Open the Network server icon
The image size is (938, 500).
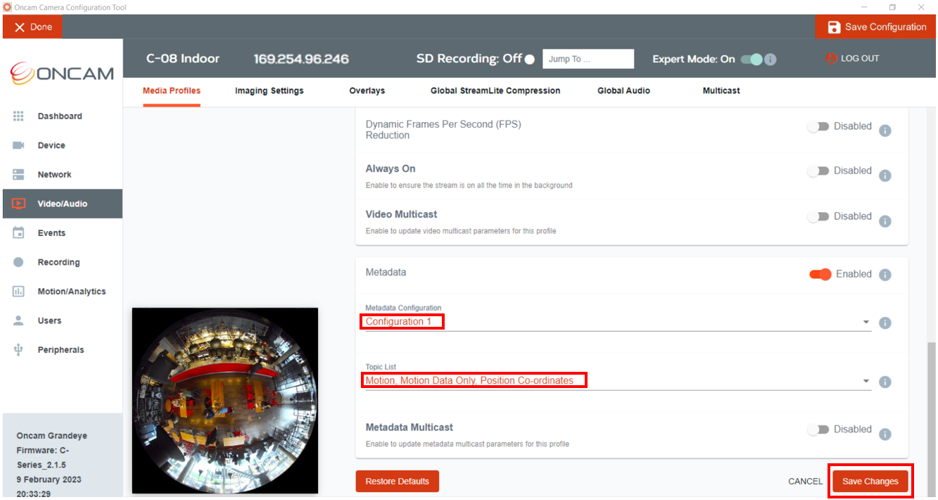19,175
